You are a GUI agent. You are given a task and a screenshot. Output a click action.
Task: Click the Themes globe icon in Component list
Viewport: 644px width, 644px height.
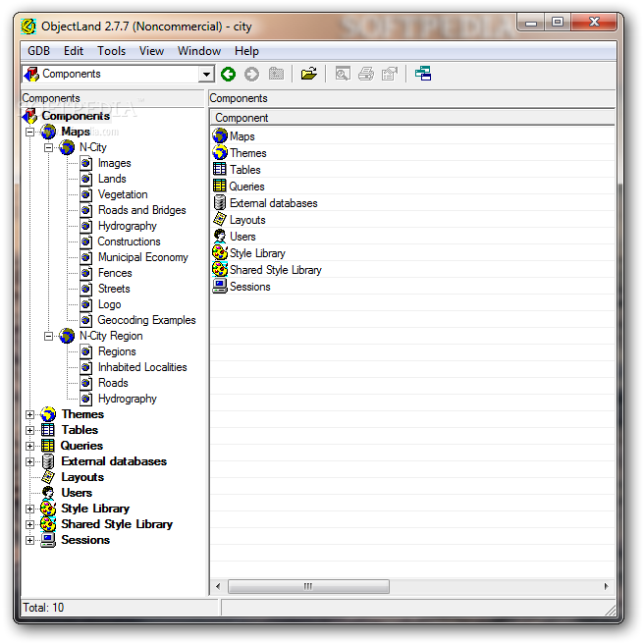(x=220, y=153)
